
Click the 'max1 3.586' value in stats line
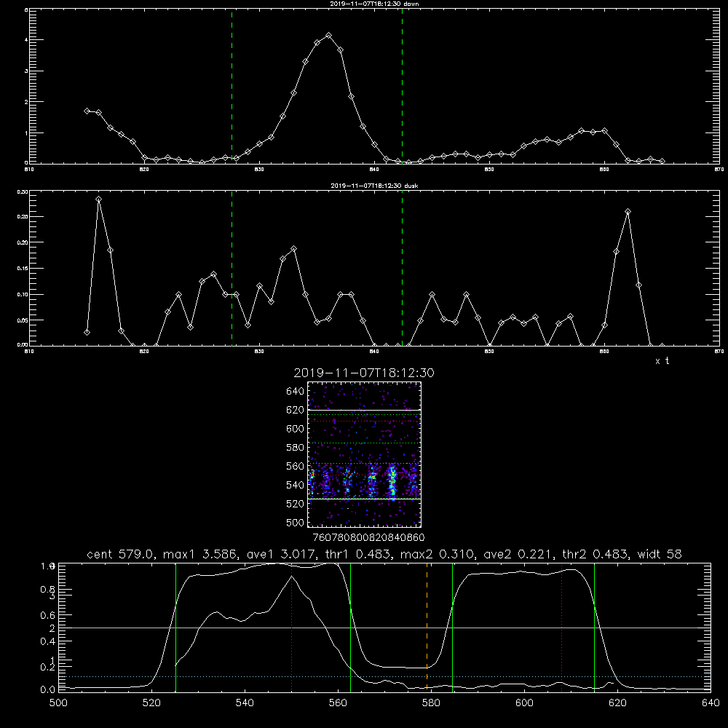pos(199,554)
